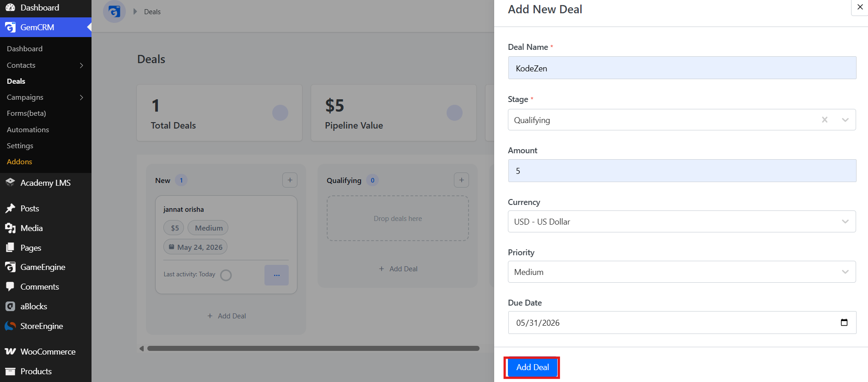Viewport: 868px width, 382px height.
Task: Open the WordPress Dashboard icon
Action: click(10, 7)
